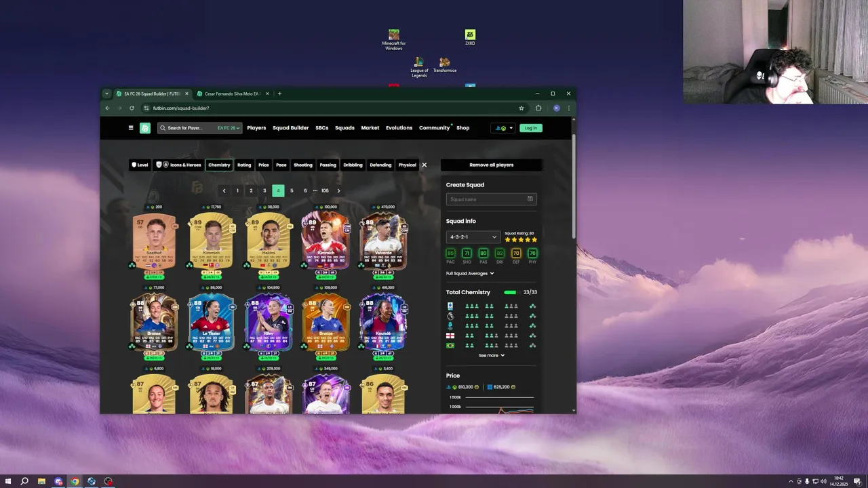Open Minecraft for Windows desktop icon
This screenshot has height=488, width=868.
tap(394, 39)
